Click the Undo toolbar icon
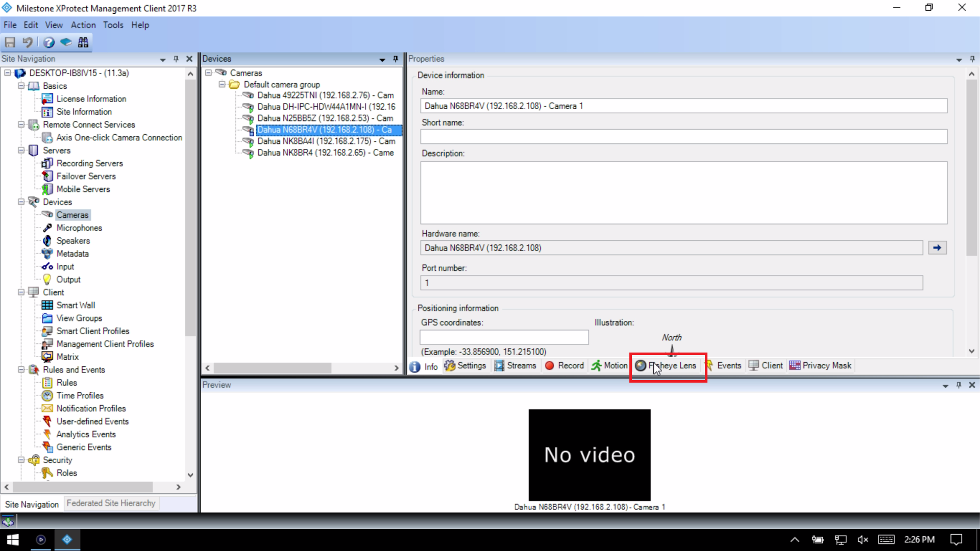 point(28,42)
